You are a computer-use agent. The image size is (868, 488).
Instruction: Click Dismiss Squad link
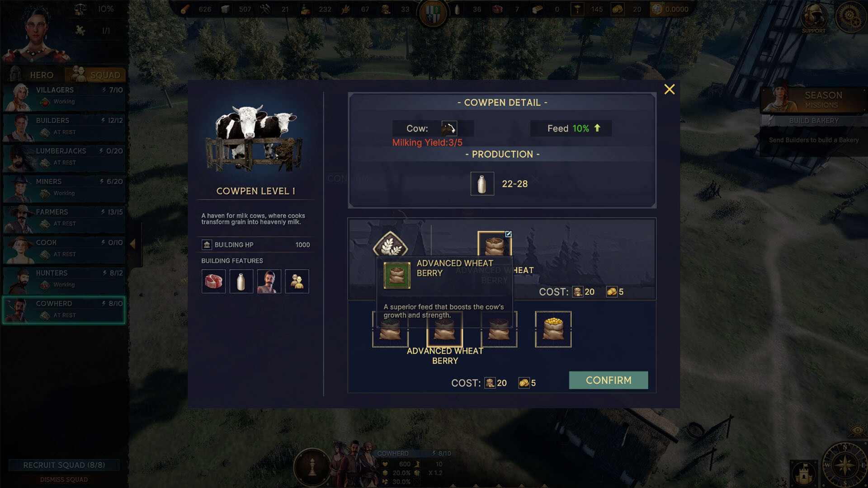[64, 479]
